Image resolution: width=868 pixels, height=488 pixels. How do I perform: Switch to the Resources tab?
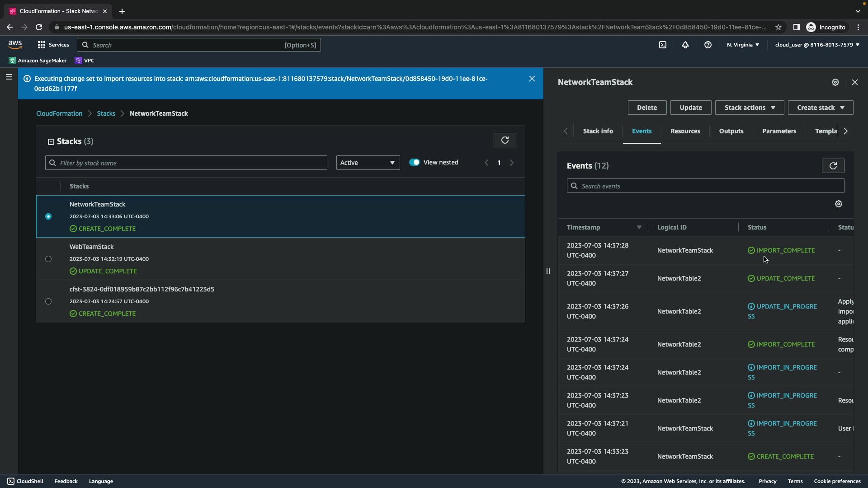[685, 131]
